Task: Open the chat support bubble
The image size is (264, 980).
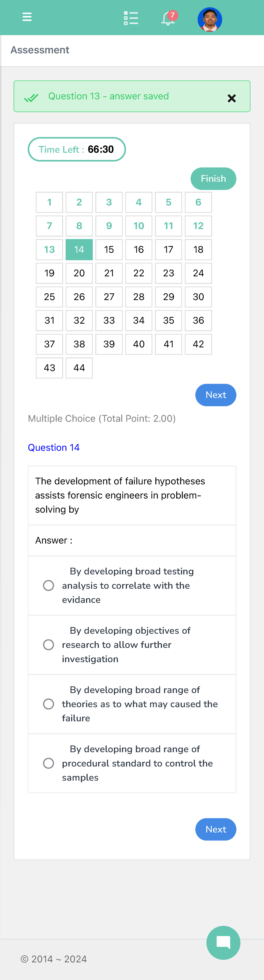Action: point(223,942)
